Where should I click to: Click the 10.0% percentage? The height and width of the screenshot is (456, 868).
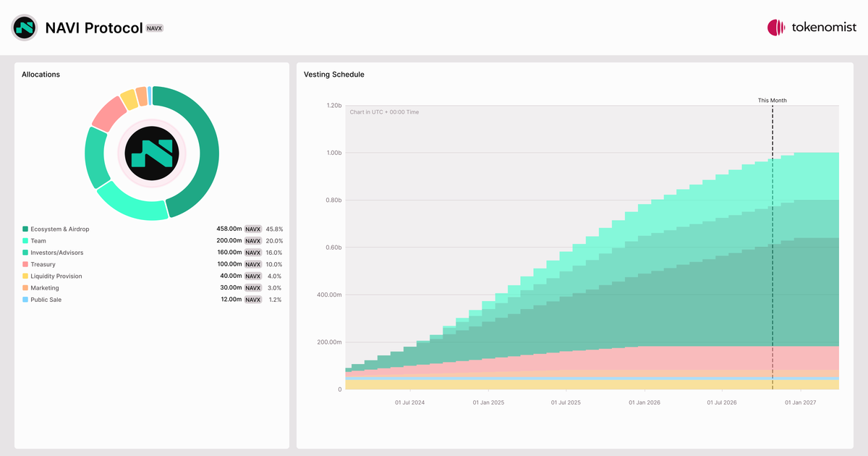[x=274, y=264]
